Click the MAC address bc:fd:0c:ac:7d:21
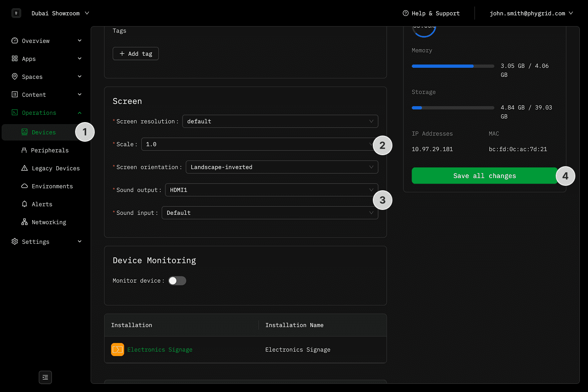Screen dimensions: 588x392 click(x=518, y=149)
